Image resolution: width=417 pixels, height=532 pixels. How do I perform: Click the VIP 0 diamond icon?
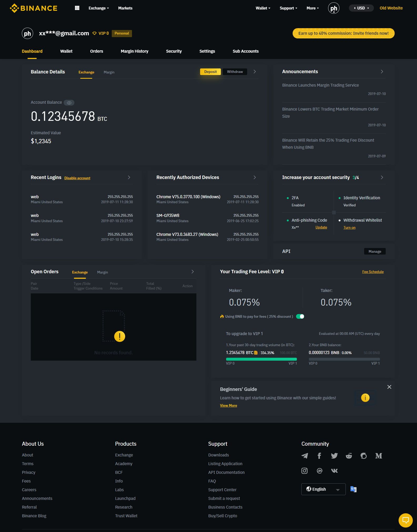94,33
